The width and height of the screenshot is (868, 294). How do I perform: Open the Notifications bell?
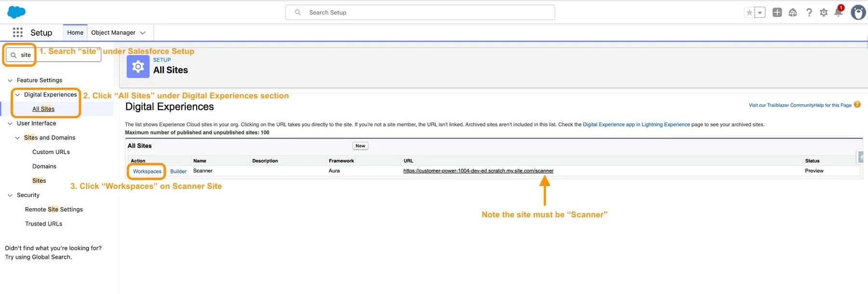pos(839,12)
